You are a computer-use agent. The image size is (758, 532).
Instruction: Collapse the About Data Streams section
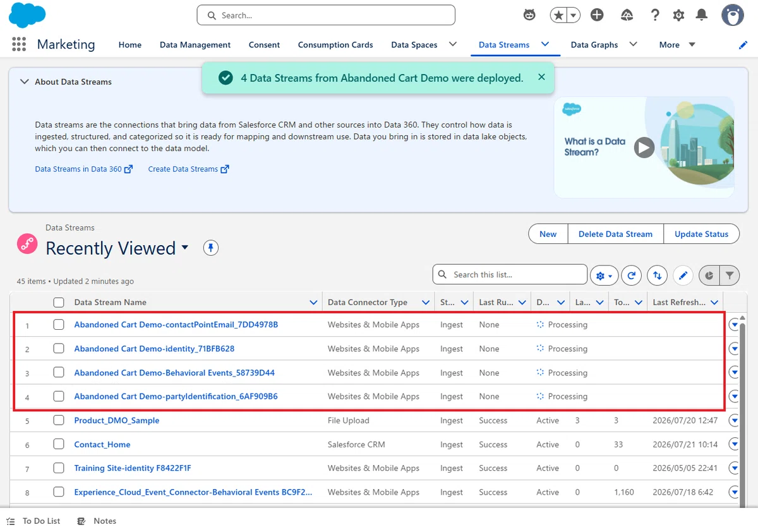click(25, 82)
